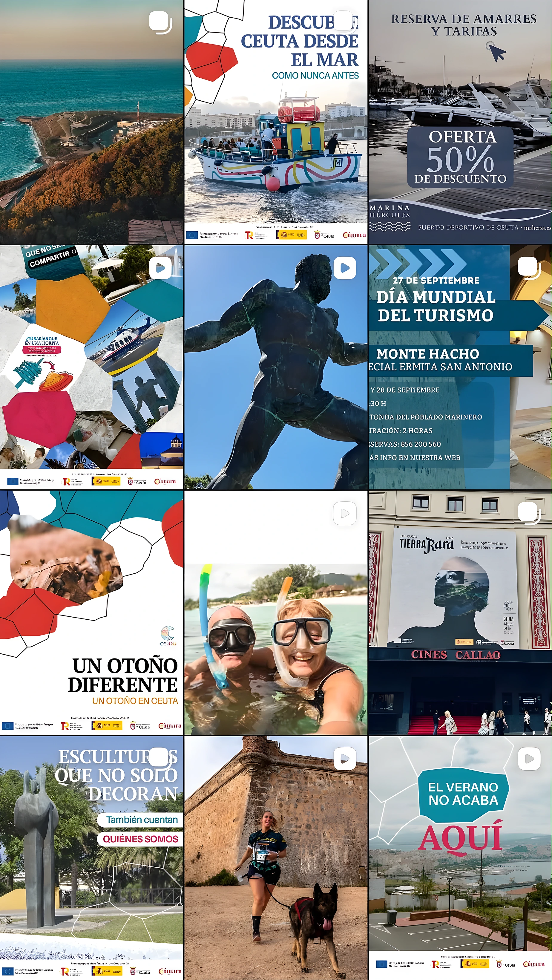The image size is (552, 980).
Task: Tap carousel icon on 'Día Mundial del Turismo' post
Action: click(x=529, y=268)
